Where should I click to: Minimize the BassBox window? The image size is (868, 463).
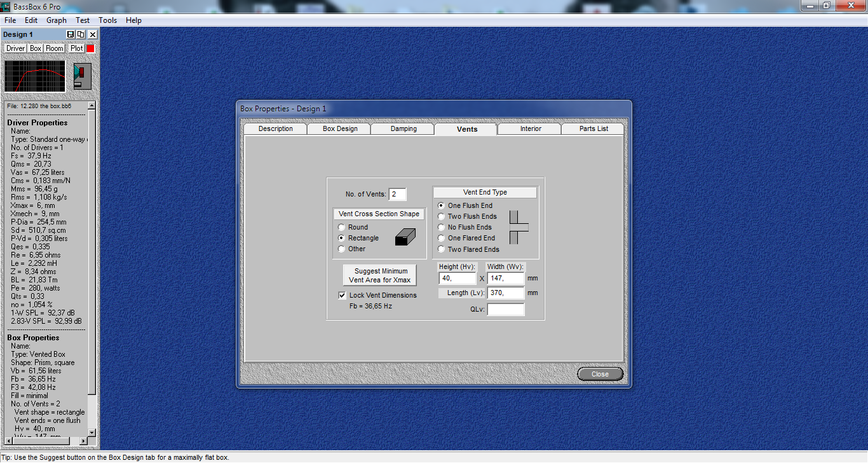tap(810, 5)
